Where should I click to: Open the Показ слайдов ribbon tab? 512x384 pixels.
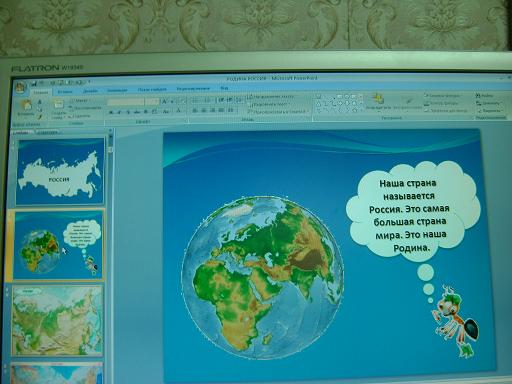[152, 90]
